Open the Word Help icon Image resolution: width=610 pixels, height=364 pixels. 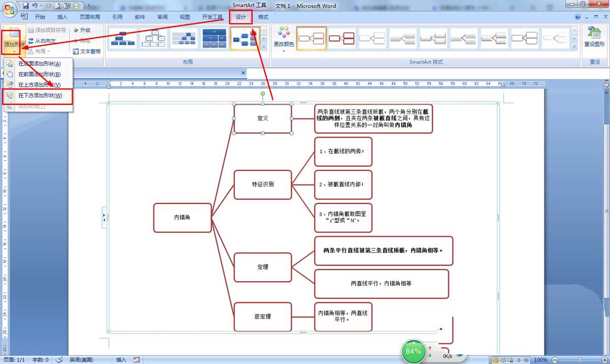point(577,17)
